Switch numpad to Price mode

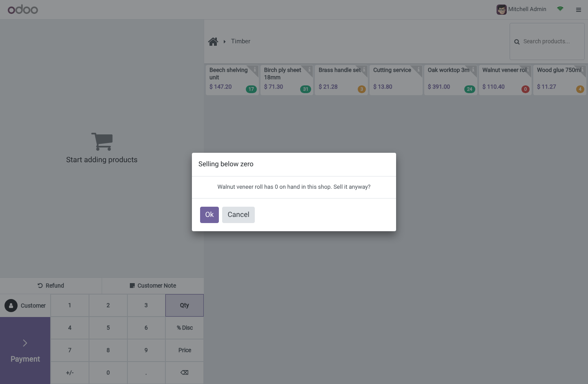[x=185, y=350]
